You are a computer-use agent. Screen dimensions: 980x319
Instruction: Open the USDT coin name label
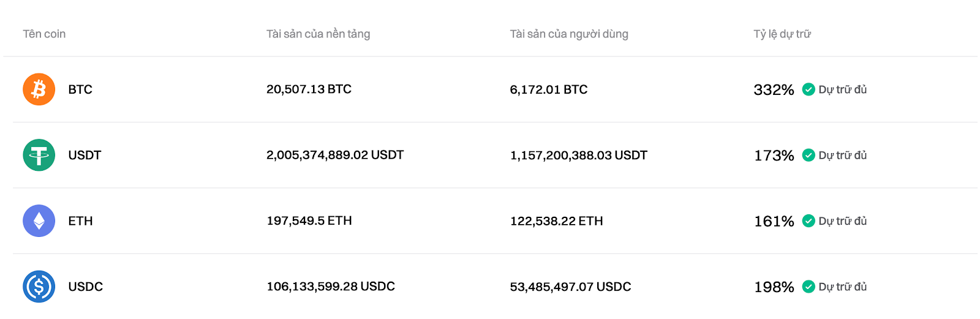[85, 156]
